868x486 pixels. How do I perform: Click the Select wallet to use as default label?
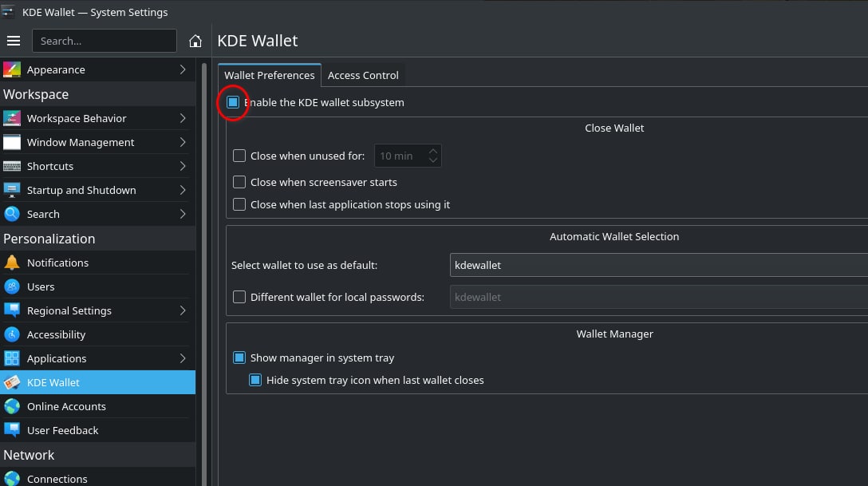coord(305,265)
